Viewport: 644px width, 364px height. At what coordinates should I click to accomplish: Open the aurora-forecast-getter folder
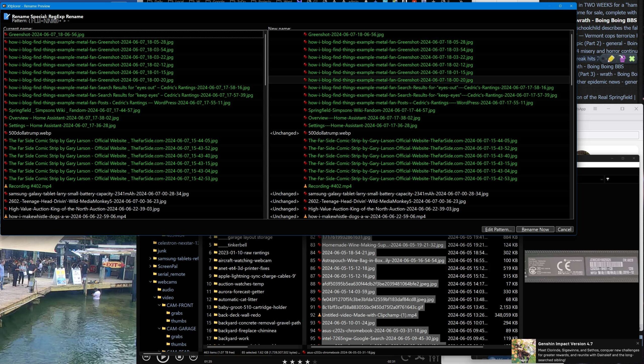(241, 292)
